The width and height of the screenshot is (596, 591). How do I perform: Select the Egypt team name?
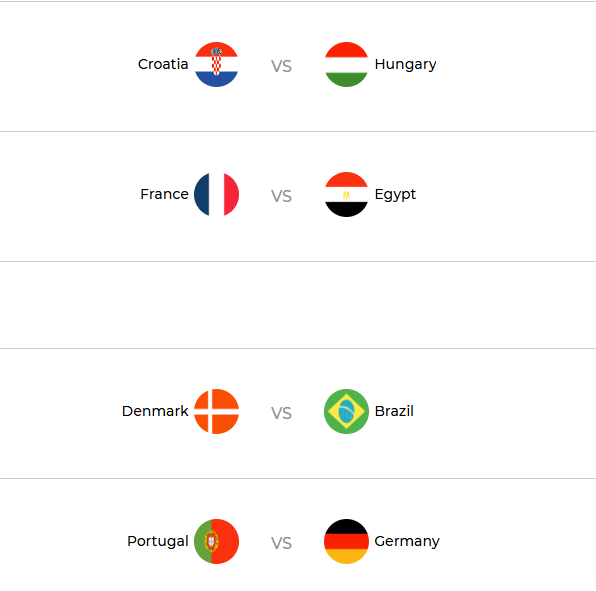pos(395,195)
